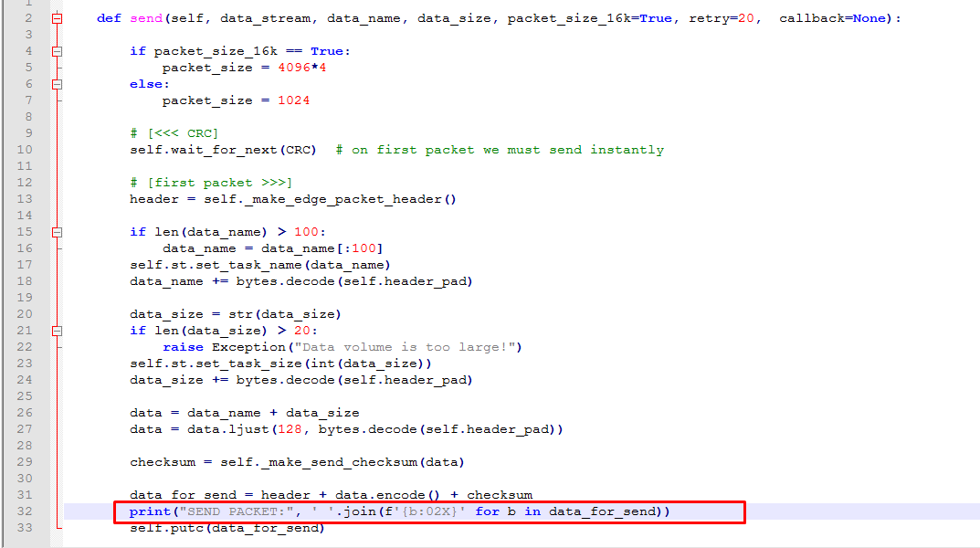Collapse the 'if len(data_name)' fold marker

pyautogui.click(x=57, y=233)
